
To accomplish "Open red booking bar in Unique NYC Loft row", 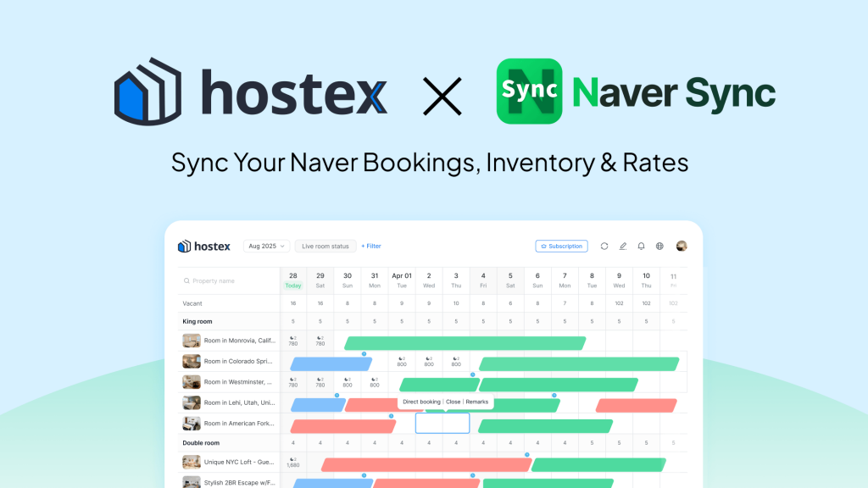I will [x=427, y=465].
